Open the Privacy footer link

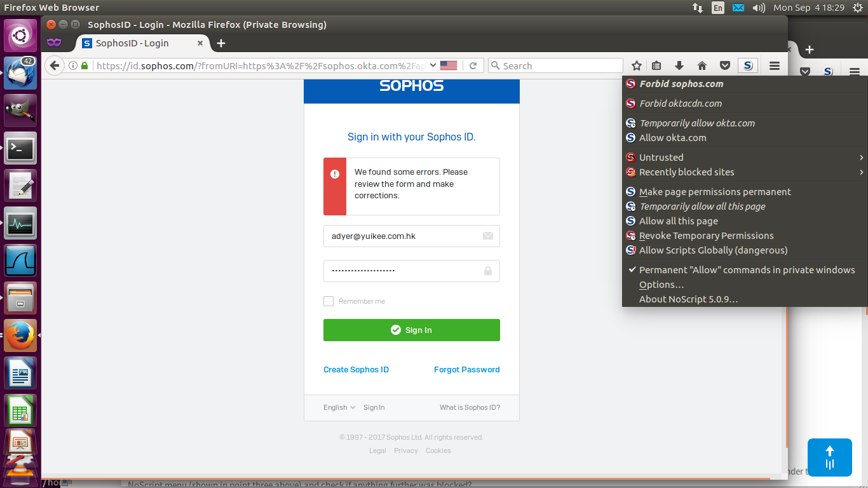(x=406, y=451)
